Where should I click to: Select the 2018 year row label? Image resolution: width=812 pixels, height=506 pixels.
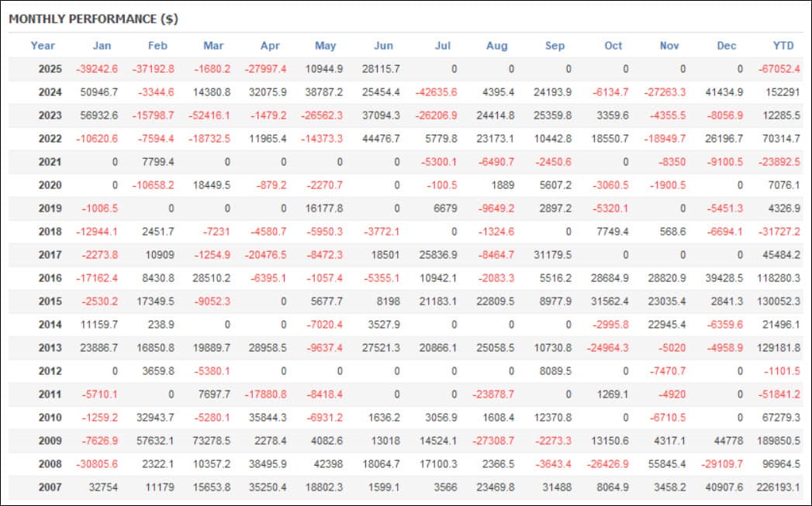click(x=50, y=232)
